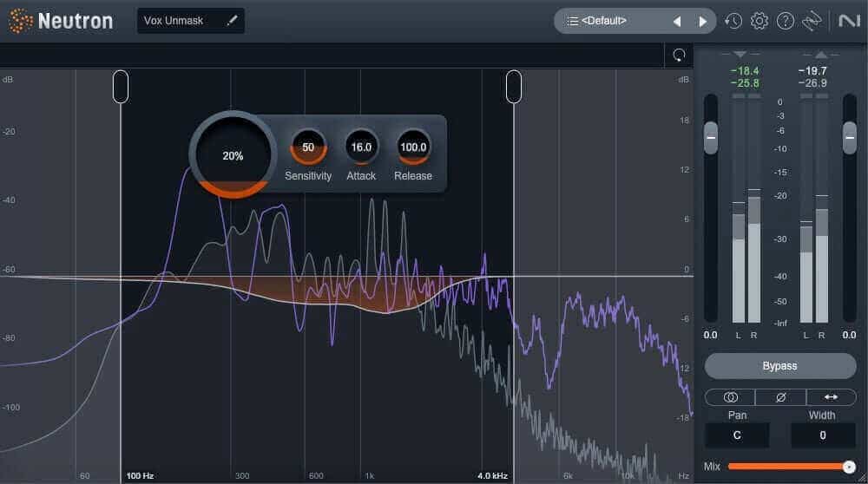Click the input gain fader handle
This screenshot has height=484, width=868.
pyautogui.click(x=711, y=138)
